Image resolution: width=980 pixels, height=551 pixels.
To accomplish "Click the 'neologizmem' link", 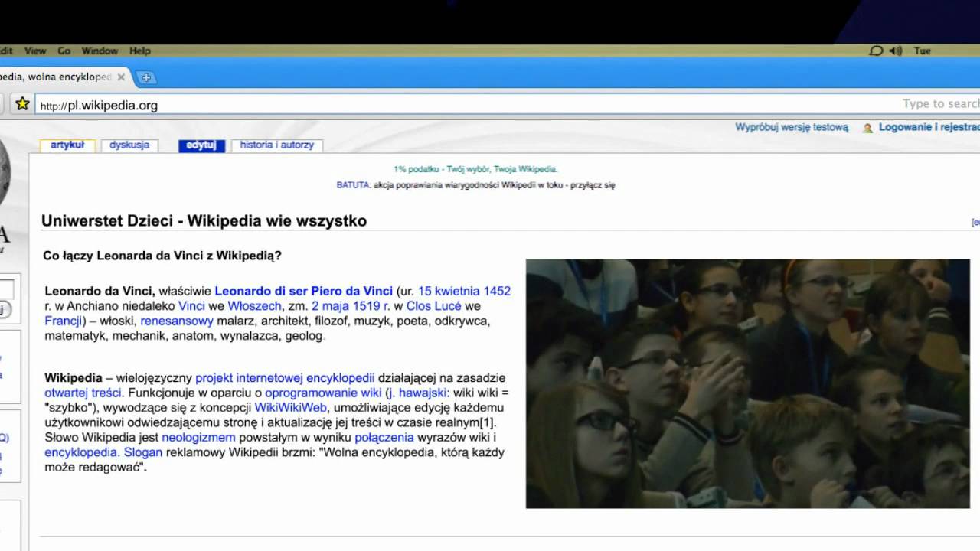I will [x=198, y=438].
